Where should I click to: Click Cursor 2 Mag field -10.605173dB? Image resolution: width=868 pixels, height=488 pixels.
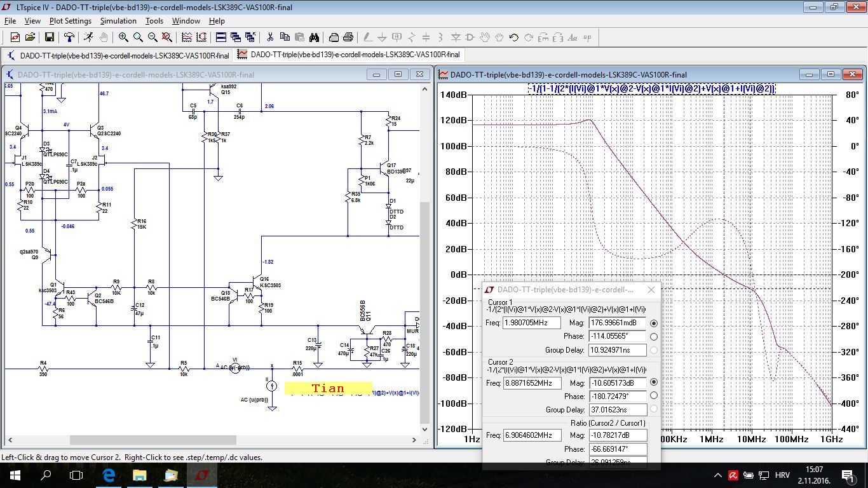pos(617,383)
